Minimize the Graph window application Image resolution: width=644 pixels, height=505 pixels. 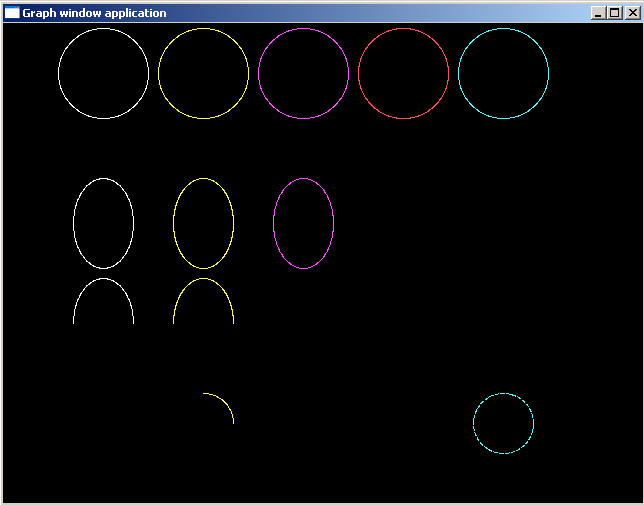[598, 13]
